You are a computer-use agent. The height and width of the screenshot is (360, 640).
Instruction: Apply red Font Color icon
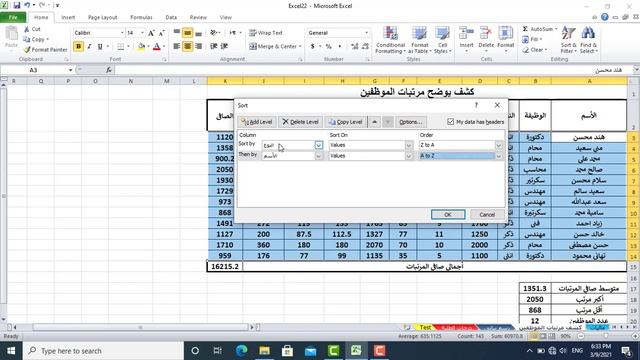pos(157,47)
